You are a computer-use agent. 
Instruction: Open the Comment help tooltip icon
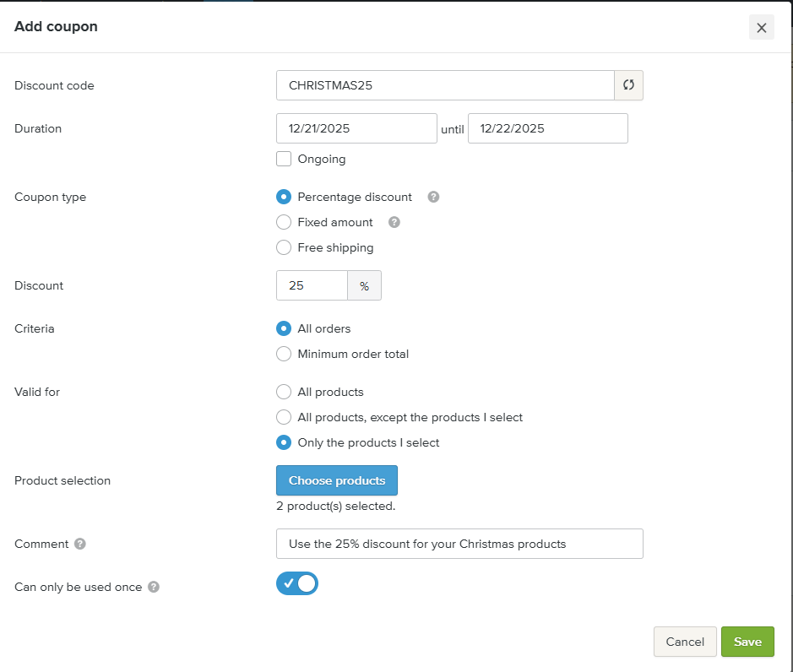coord(80,544)
